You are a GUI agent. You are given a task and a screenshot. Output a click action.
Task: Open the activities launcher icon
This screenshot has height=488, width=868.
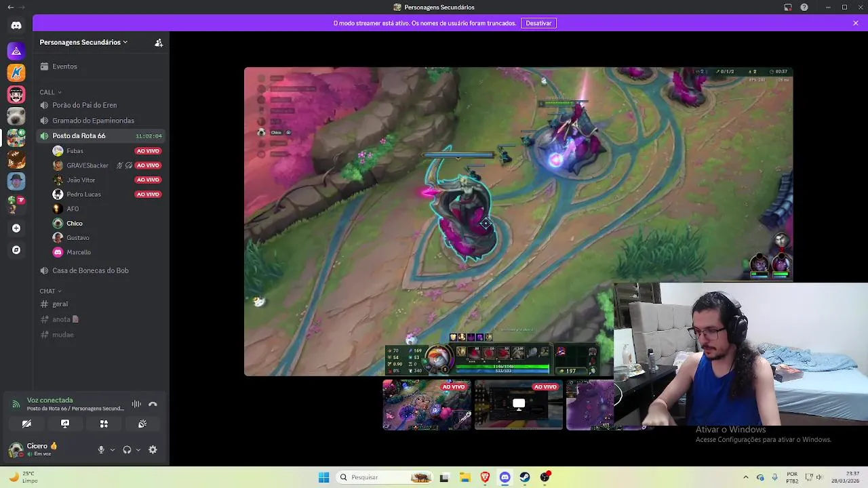tap(104, 424)
